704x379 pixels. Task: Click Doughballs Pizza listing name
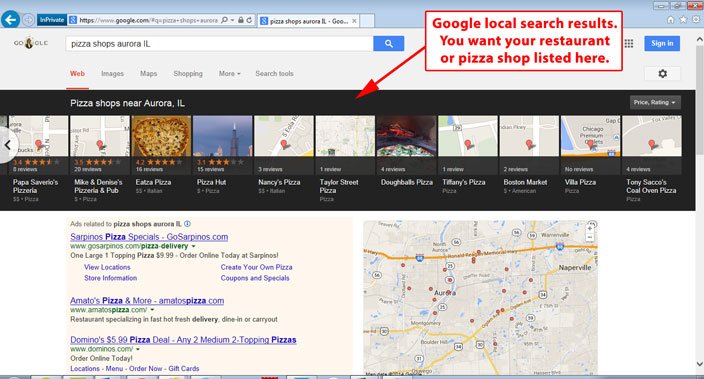tap(407, 182)
